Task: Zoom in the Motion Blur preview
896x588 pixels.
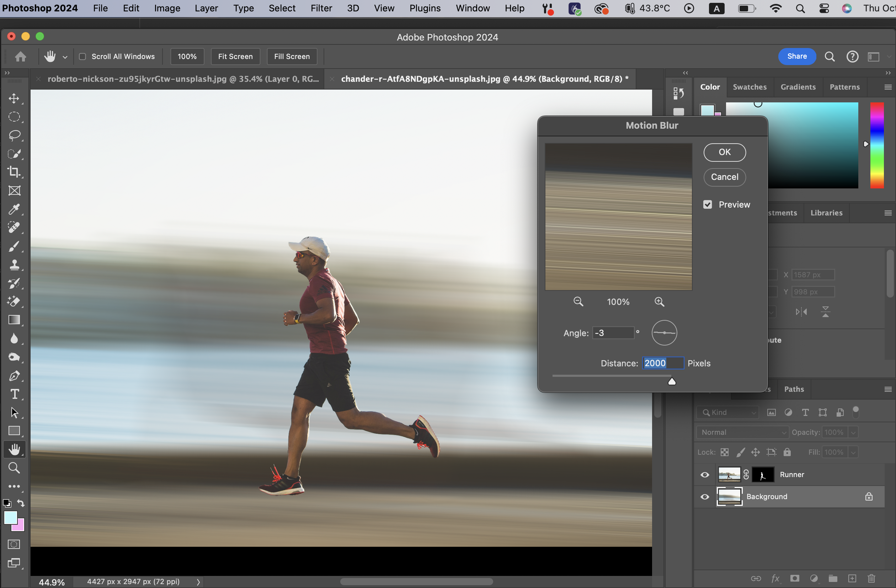Action: 659,301
